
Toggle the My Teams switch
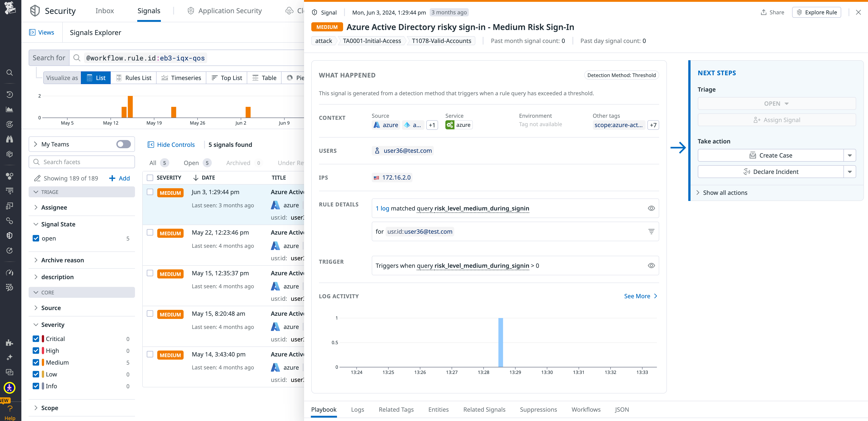[123, 144]
